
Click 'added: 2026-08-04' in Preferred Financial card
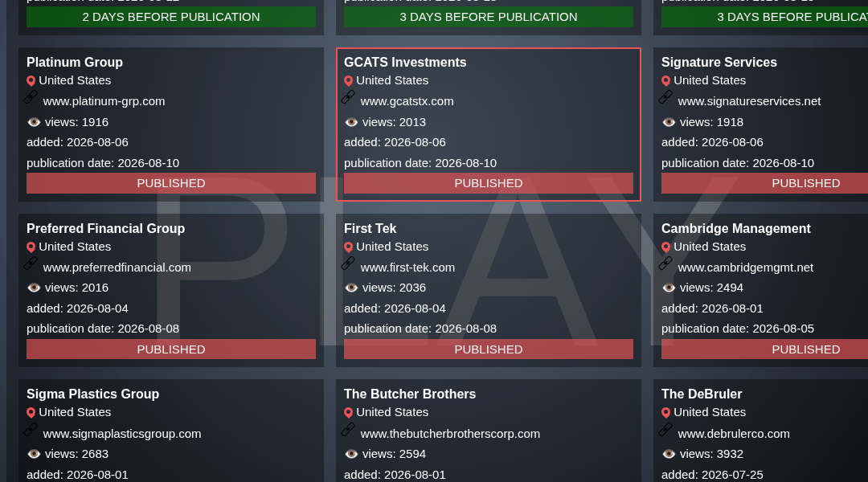click(77, 308)
